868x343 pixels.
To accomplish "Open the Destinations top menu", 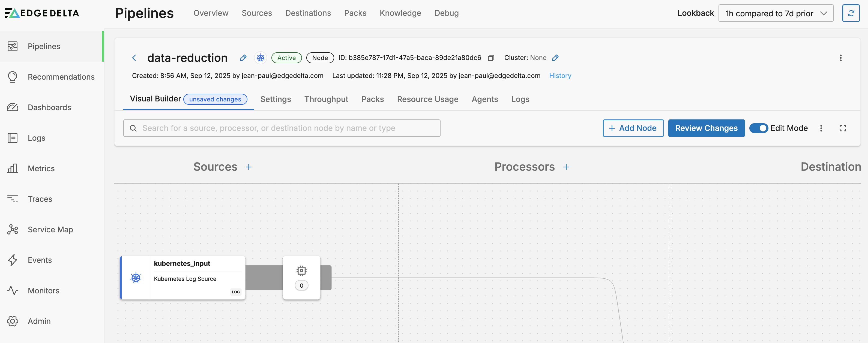I will tap(308, 13).
